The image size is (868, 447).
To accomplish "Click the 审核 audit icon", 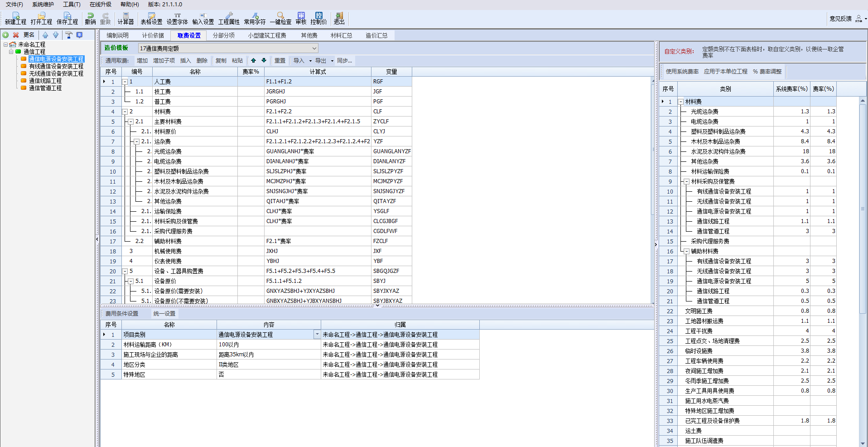I will (301, 19).
